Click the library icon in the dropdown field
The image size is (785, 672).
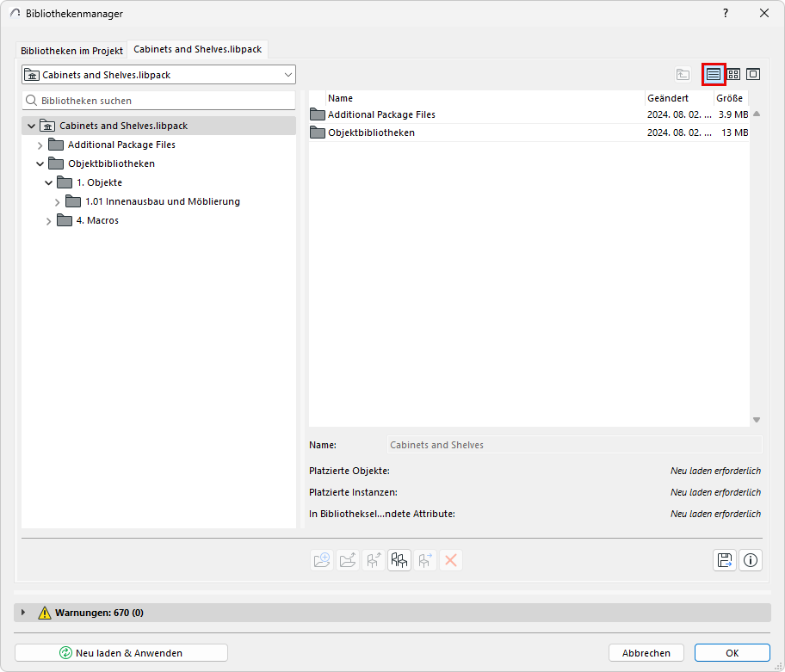(32, 75)
